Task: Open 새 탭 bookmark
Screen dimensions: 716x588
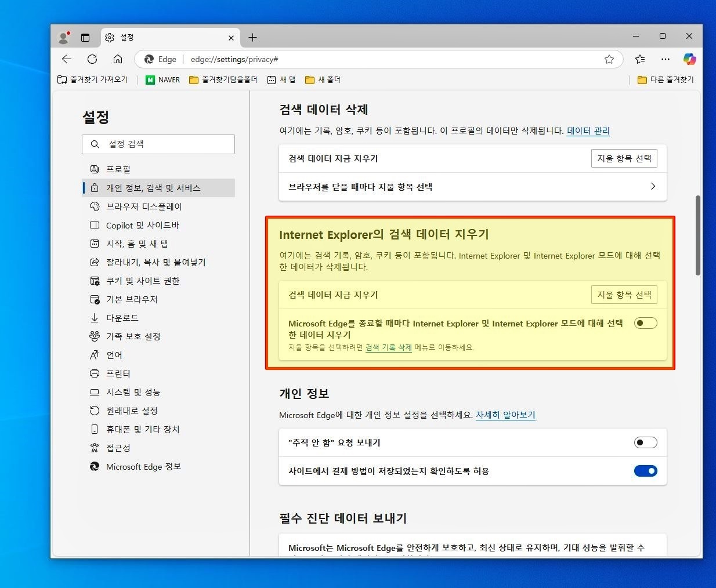Action: 281,79
